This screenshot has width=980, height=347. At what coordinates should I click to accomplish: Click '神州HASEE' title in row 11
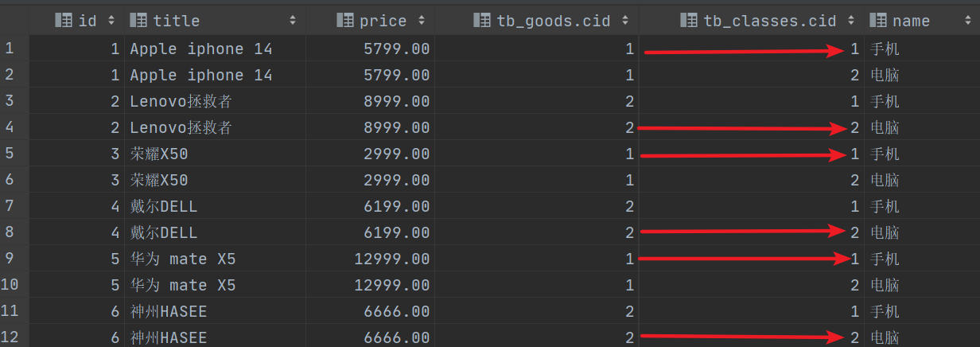point(169,311)
